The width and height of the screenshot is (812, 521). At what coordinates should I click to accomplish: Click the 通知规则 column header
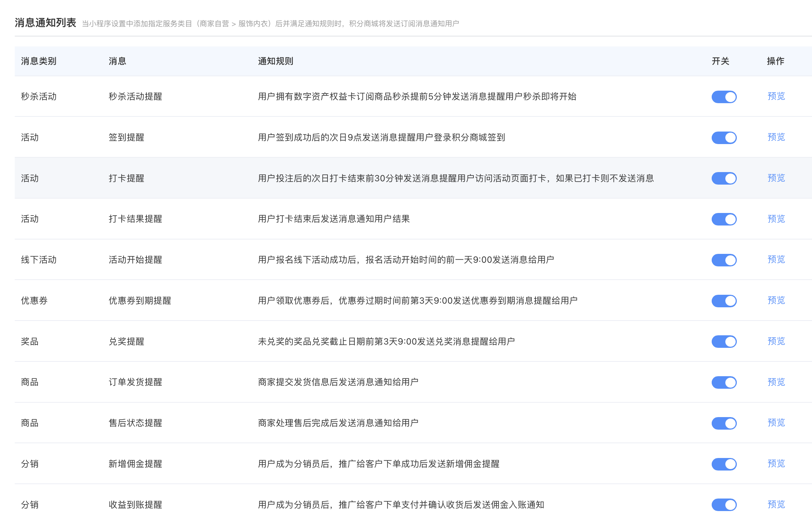pos(275,61)
